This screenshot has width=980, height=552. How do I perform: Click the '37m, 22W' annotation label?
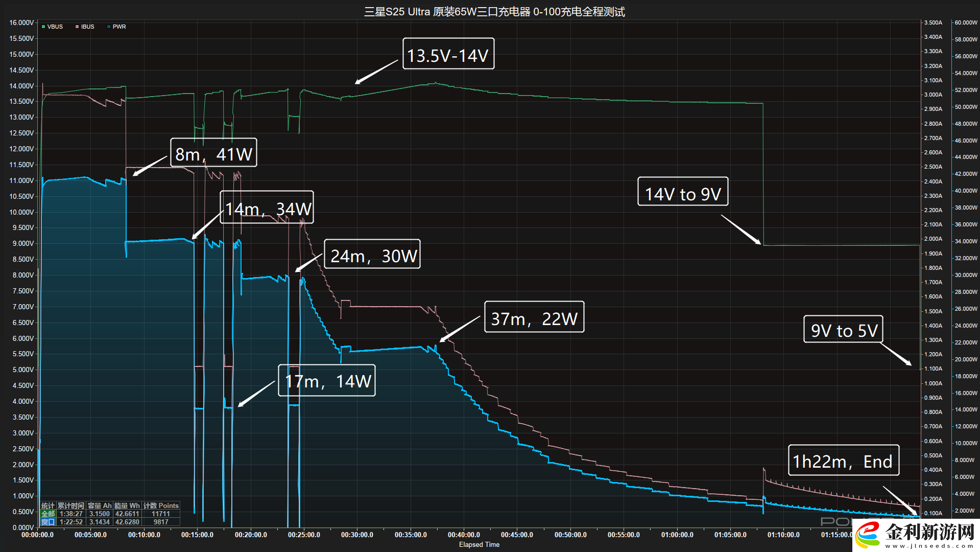pyautogui.click(x=534, y=317)
